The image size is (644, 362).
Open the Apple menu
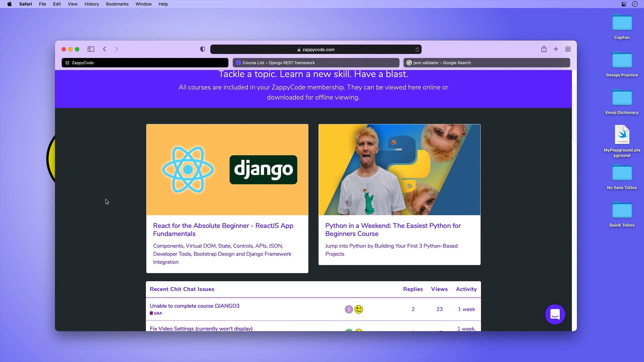9,4
